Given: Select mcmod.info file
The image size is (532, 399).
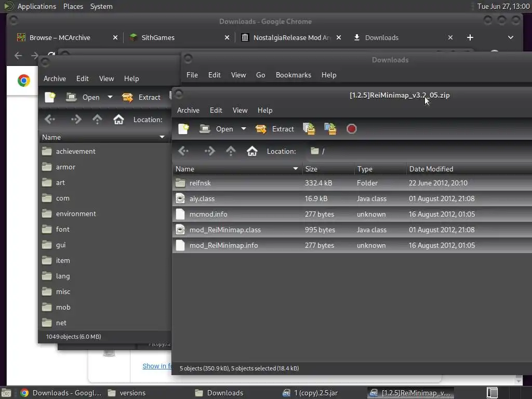Looking at the screenshot, I should coord(352,215).
